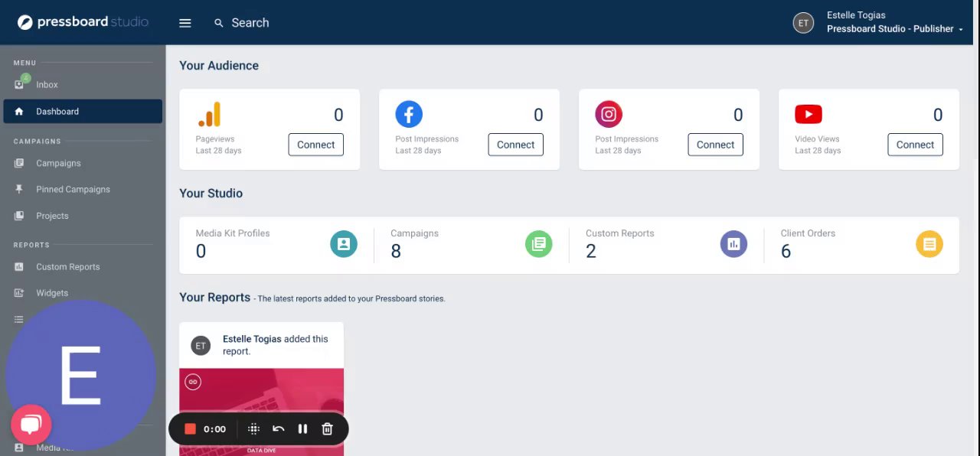Click the Custom Reports sidebar icon
The image size is (980, 456).
19,267
